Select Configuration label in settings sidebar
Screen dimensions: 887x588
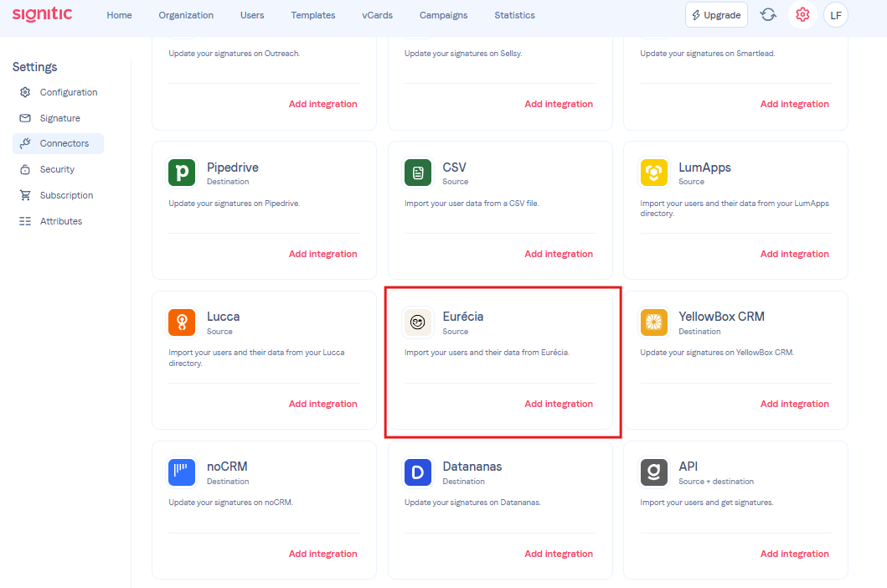pos(69,92)
